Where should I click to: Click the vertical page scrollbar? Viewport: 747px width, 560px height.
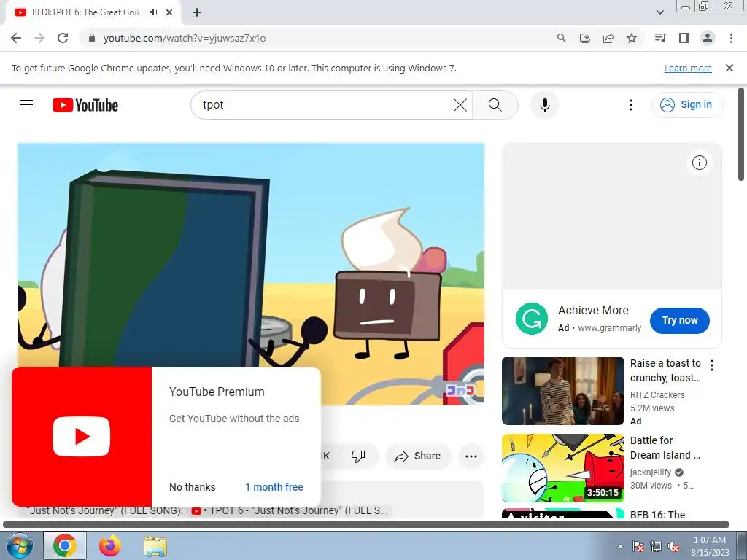click(x=741, y=134)
